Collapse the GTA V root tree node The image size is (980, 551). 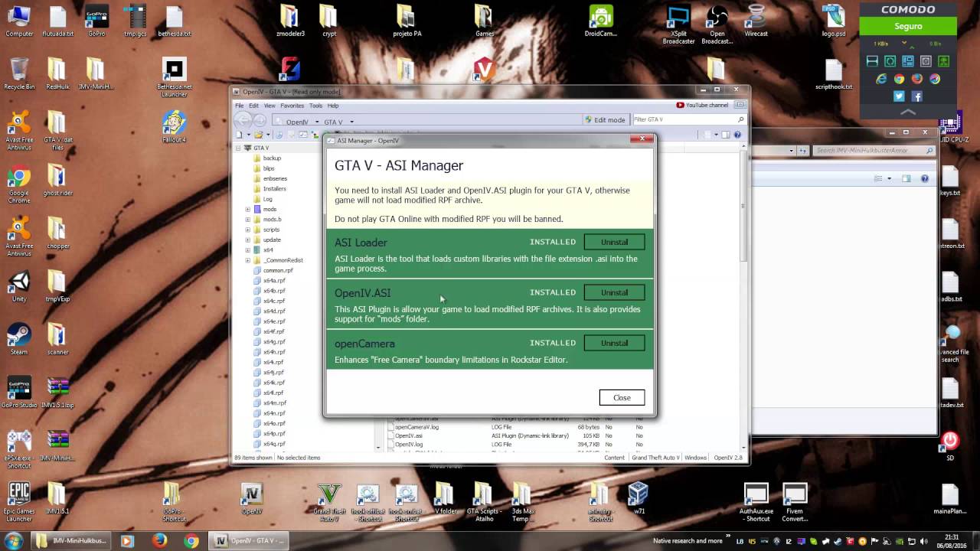coord(238,148)
